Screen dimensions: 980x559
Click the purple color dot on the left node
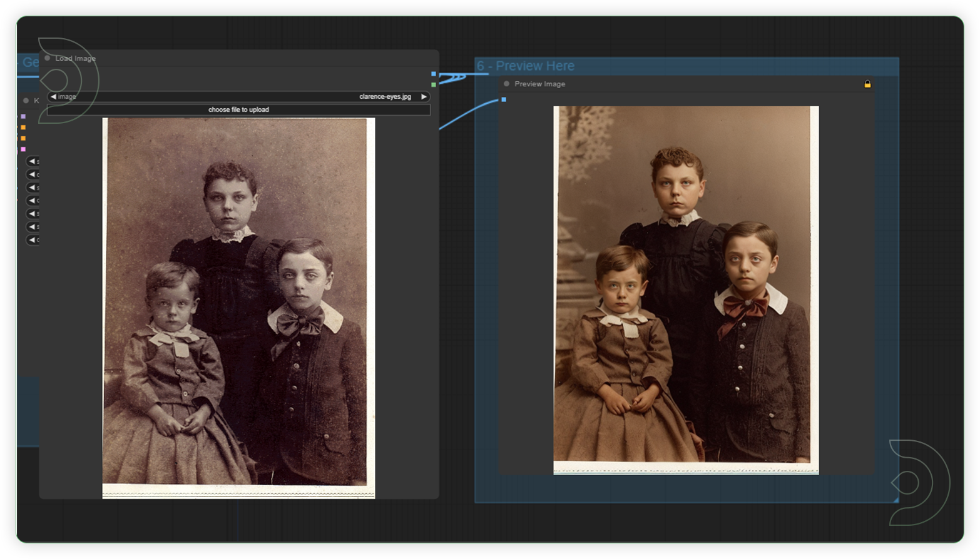[x=23, y=116]
